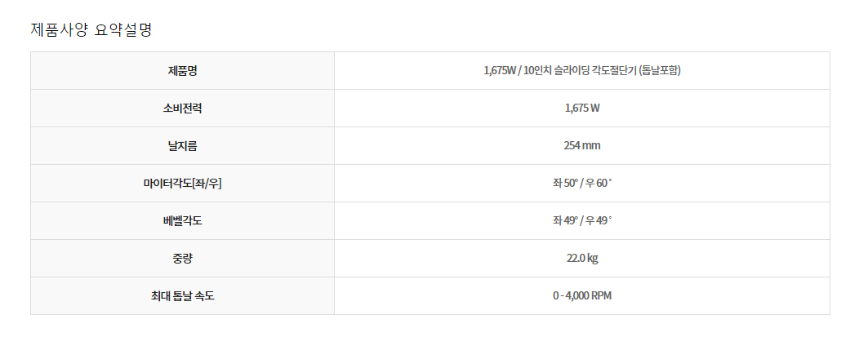Select the 소비전력 label cell

pos(182,109)
